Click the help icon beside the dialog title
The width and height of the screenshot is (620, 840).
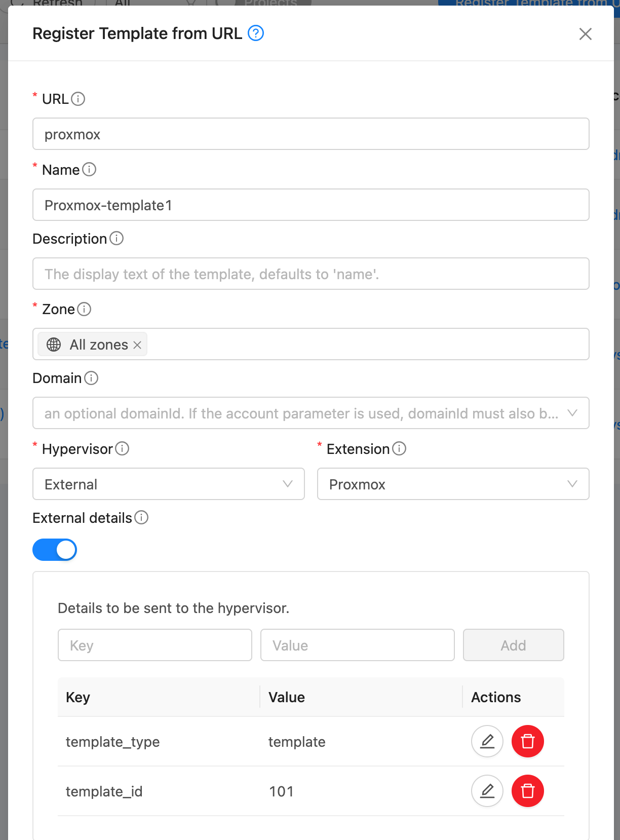256,33
